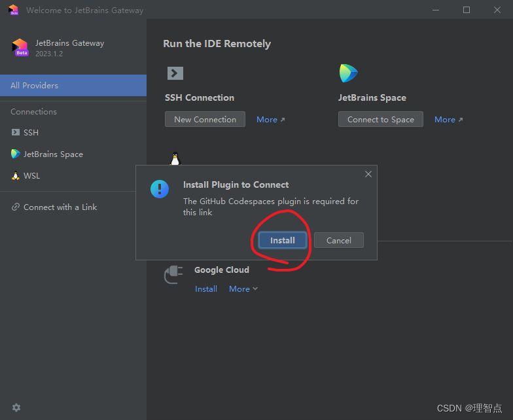Click the JetBrains Space provider logo
Image resolution: width=513 pixels, height=420 pixels.
348,73
